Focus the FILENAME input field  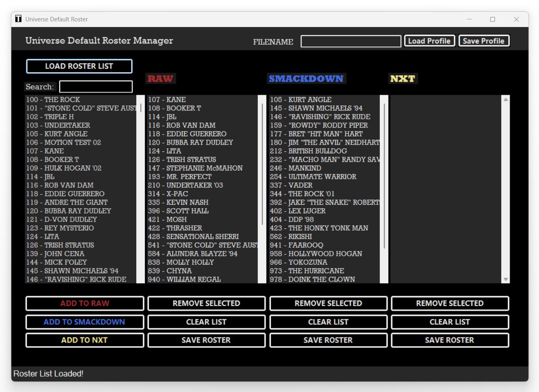point(351,41)
